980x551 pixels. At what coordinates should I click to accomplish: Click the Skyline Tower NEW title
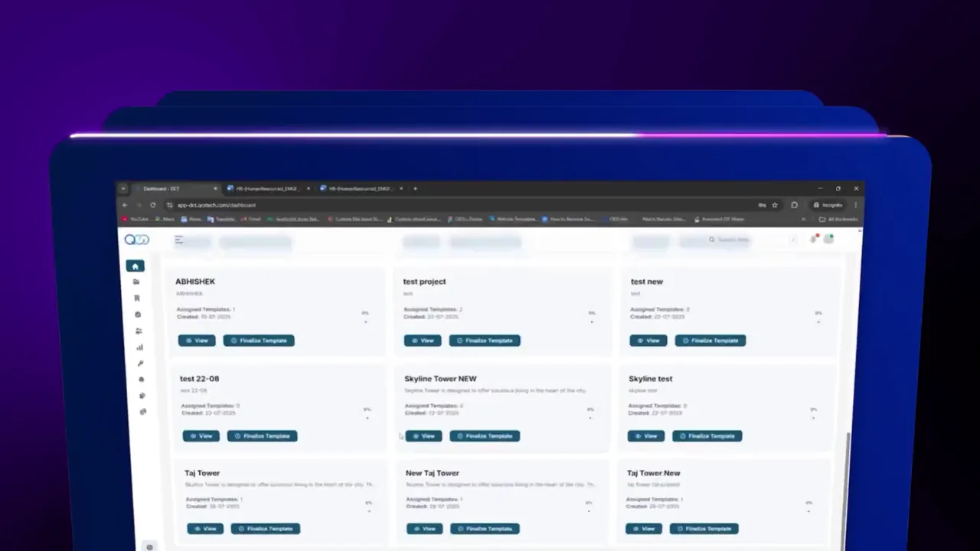coord(440,379)
